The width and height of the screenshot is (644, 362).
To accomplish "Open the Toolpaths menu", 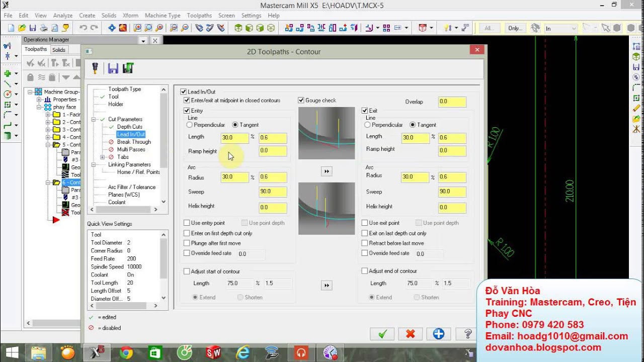I will click(x=199, y=16).
